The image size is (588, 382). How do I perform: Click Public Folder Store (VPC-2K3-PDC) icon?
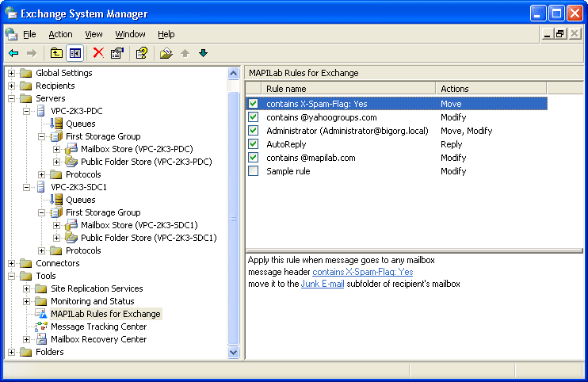point(71,162)
